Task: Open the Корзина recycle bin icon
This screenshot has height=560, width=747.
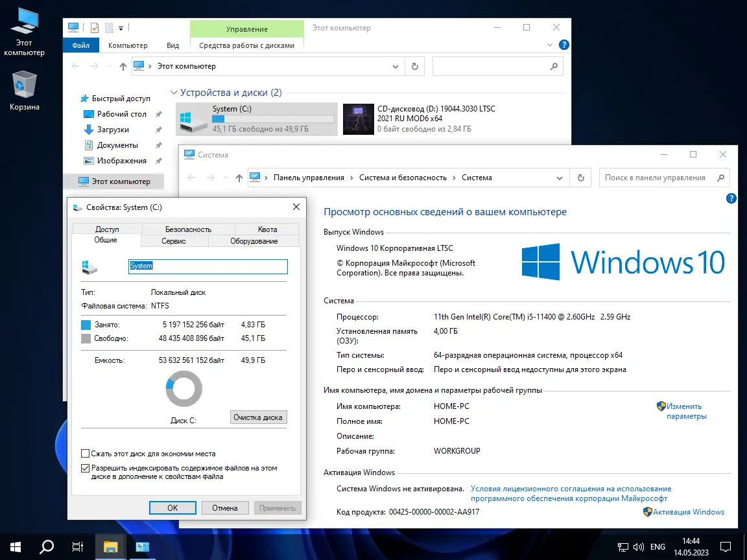Action: 24,91
